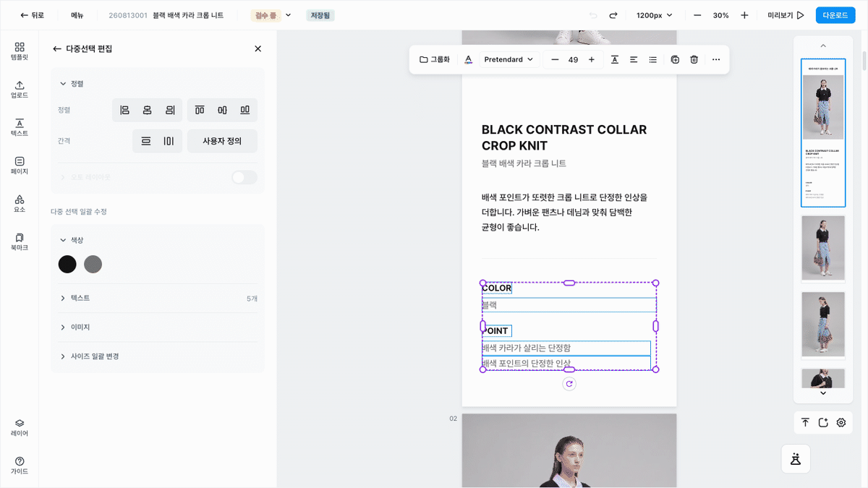Distribute horizontal spacing evenly
Screen dimensions: 868x488
pyautogui.click(x=169, y=141)
